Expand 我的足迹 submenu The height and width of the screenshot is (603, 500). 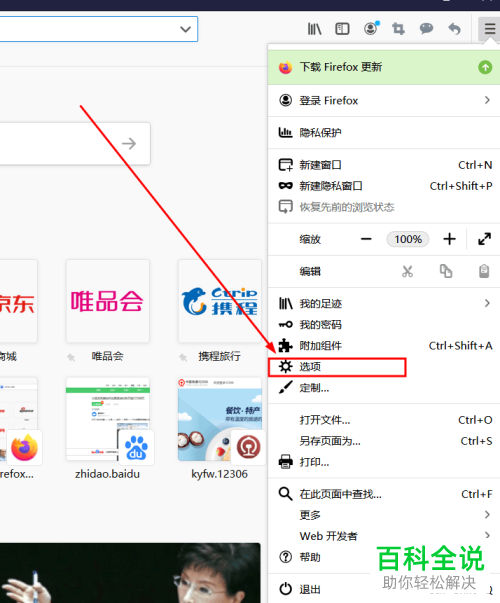click(384, 303)
